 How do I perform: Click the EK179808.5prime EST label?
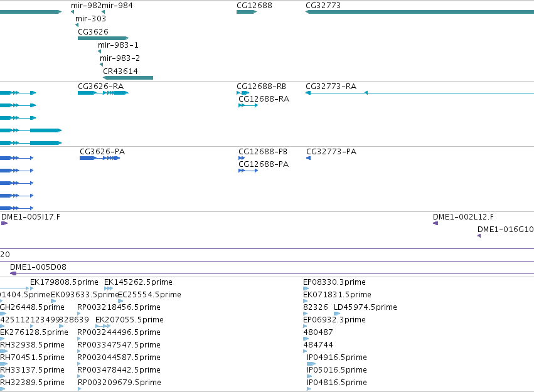pos(64,282)
